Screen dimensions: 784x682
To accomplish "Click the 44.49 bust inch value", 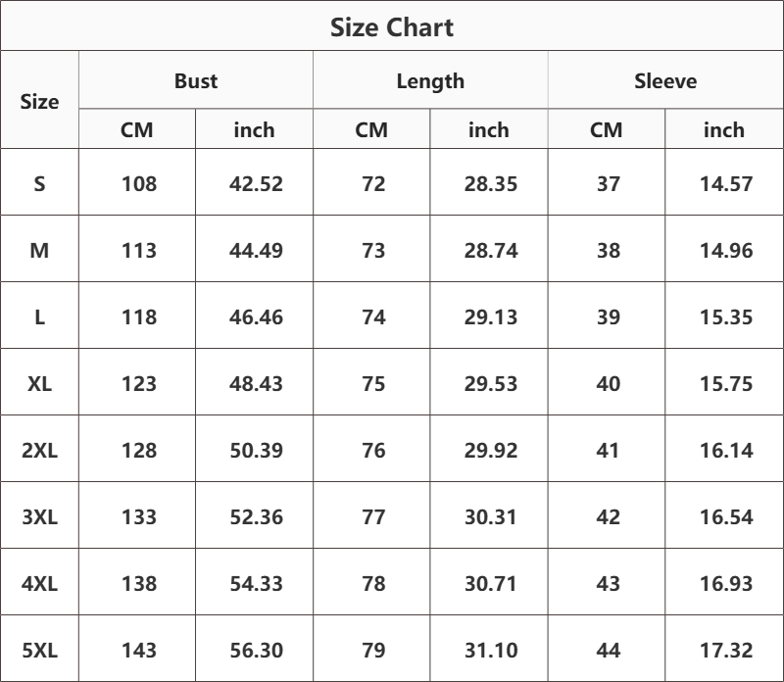I will tap(256, 250).
